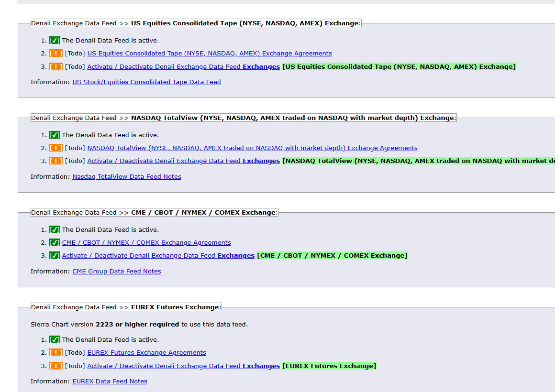This screenshot has width=555, height=392.
Task: Click highlighted '[CME / CBOT / NYMEX / COMEX Exchange]' text
Action: 333,255
